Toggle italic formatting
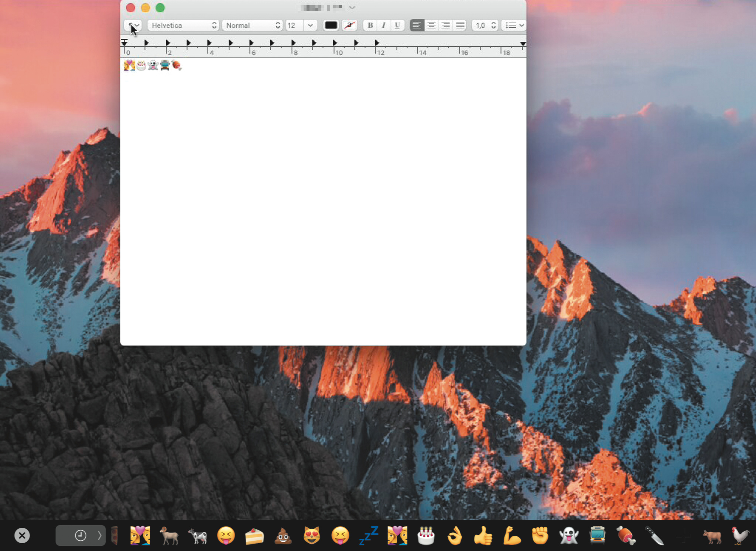This screenshot has height=551, width=756. click(x=384, y=25)
